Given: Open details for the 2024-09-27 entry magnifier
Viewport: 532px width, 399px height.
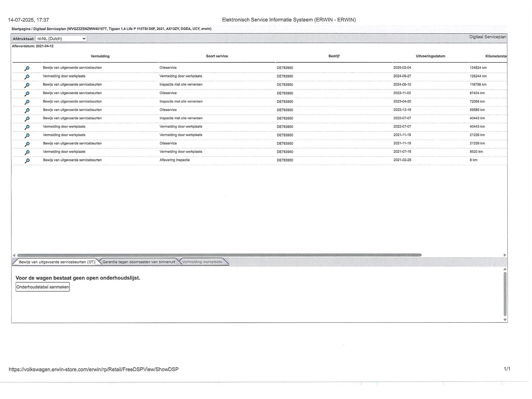Looking at the screenshot, I should [x=27, y=77].
